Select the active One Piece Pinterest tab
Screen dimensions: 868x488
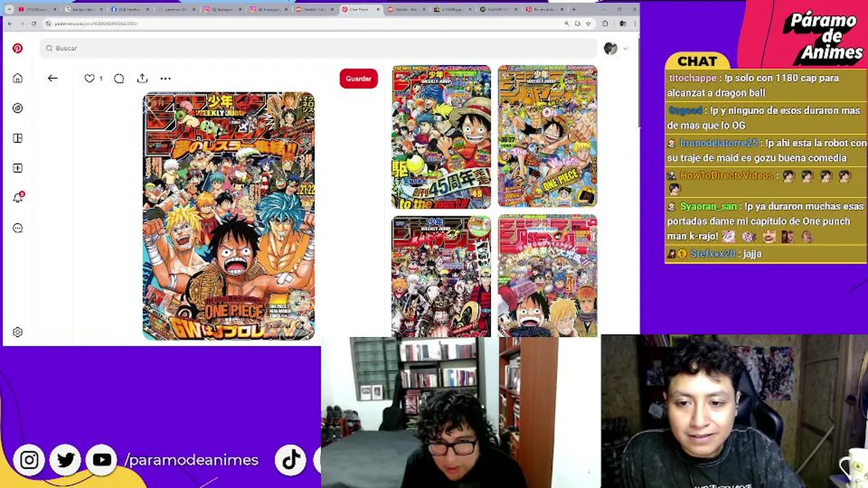[361, 9]
